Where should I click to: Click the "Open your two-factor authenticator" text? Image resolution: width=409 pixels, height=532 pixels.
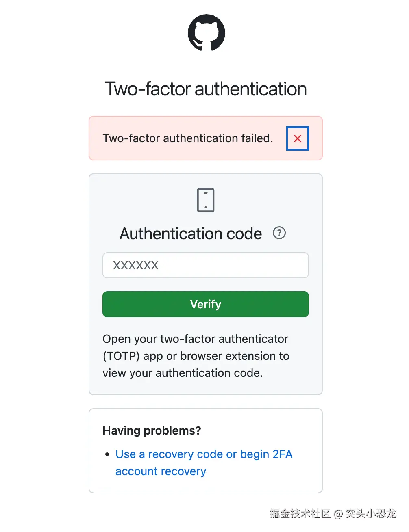tap(195, 339)
